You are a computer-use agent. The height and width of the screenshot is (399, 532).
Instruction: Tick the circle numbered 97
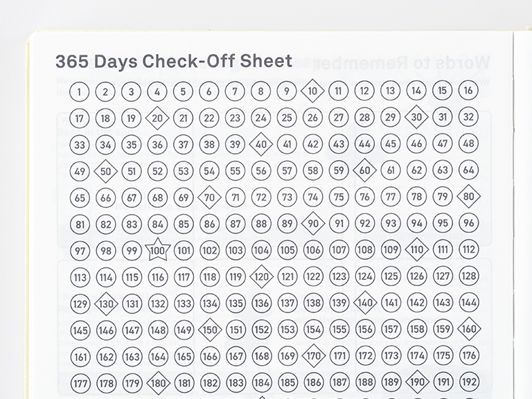(80, 250)
